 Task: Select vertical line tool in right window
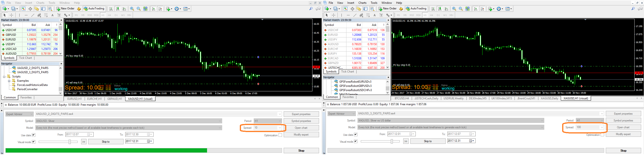[x=341, y=15]
